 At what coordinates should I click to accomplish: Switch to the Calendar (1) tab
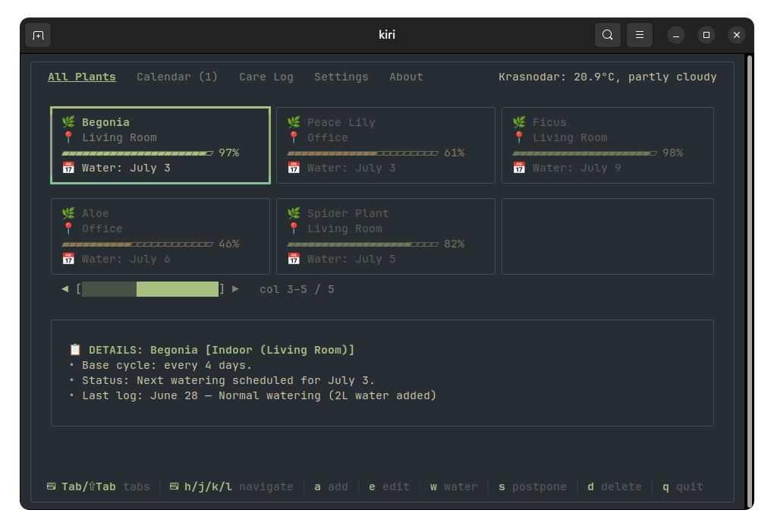pos(178,77)
